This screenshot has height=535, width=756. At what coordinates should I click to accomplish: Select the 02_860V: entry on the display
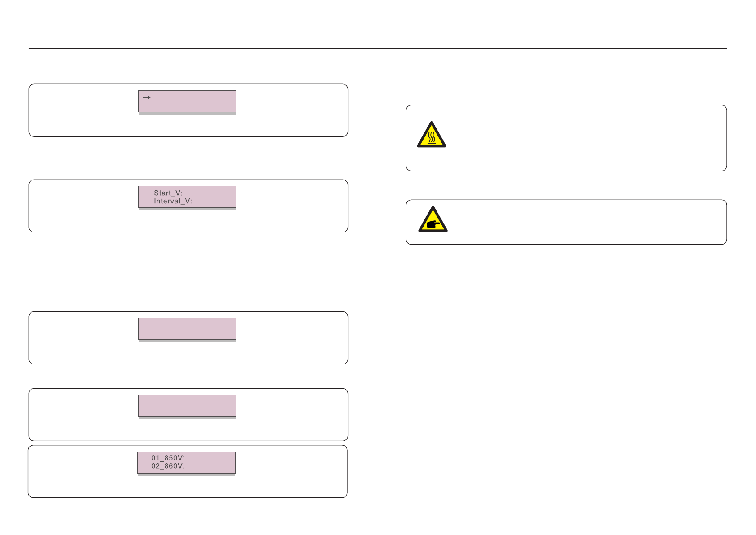point(168,466)
